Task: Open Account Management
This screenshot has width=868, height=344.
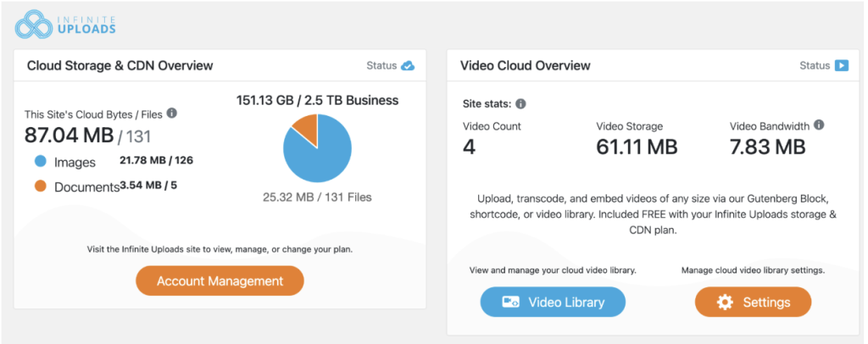Action: click(220, 281)
